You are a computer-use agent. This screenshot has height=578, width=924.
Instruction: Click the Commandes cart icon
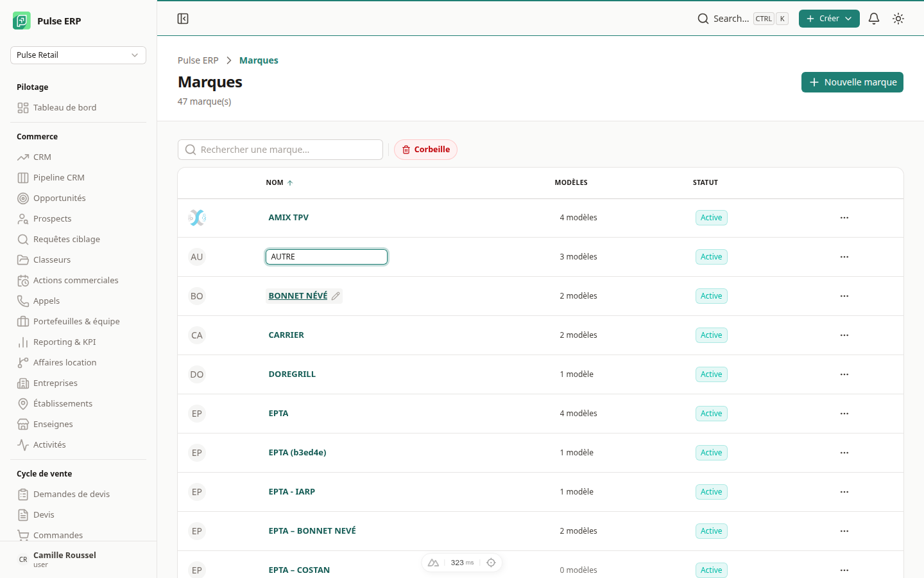coord(23,536)
